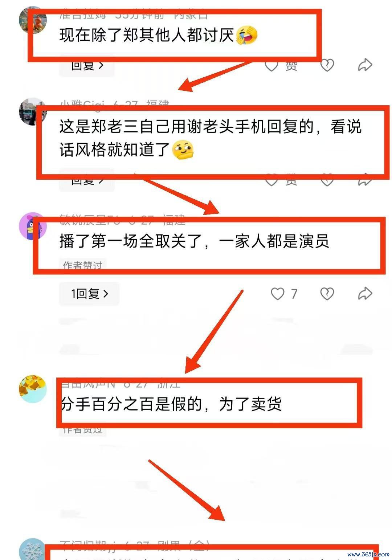
Task: Open the yellow ginkgo leaves avatar
Action: pos(33,389)
